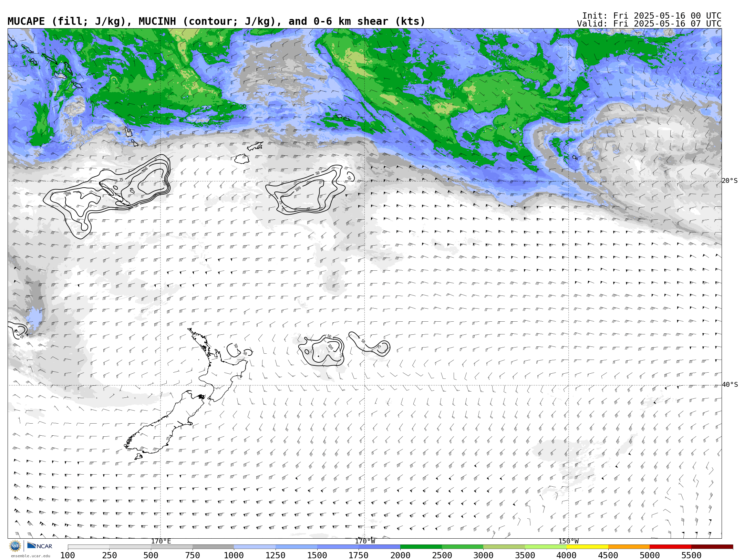744x560 pixels.
Task: Pick the lime green 3500-4000 colorbar swatch
Action: [x=546, y=547]
